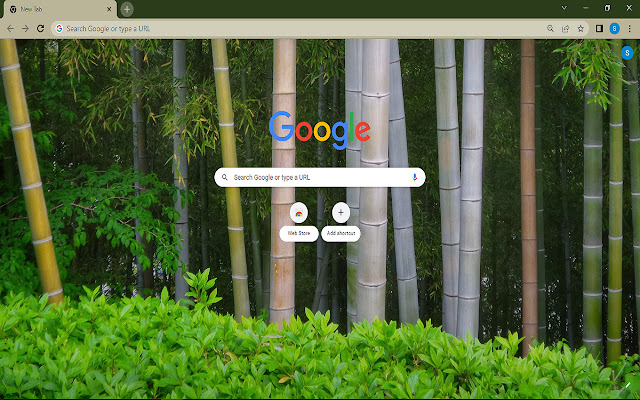Click the Google icon in the address bar
This screenshot has height=400, width=640.
pos(59,29)
